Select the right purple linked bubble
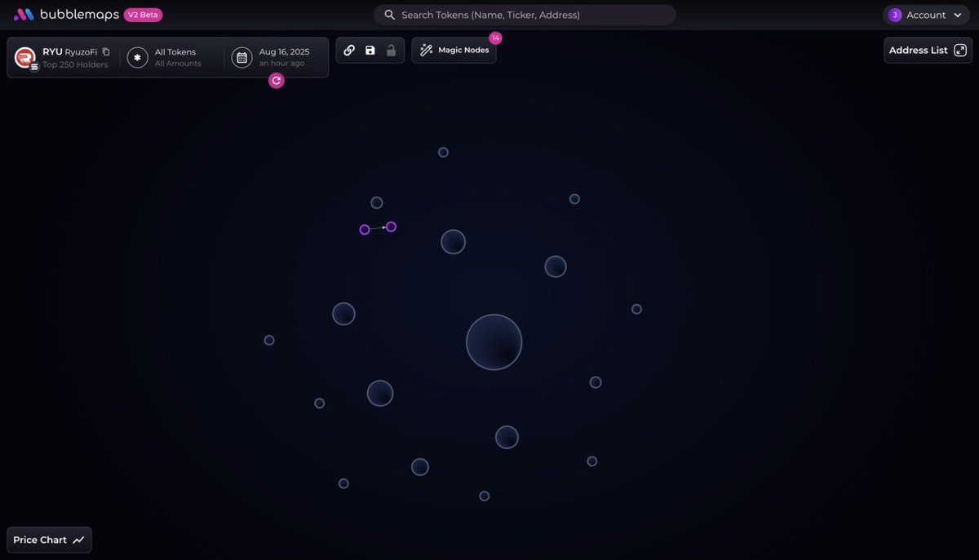The width and height of the screenshot is (979, 560). pos(391,227)
